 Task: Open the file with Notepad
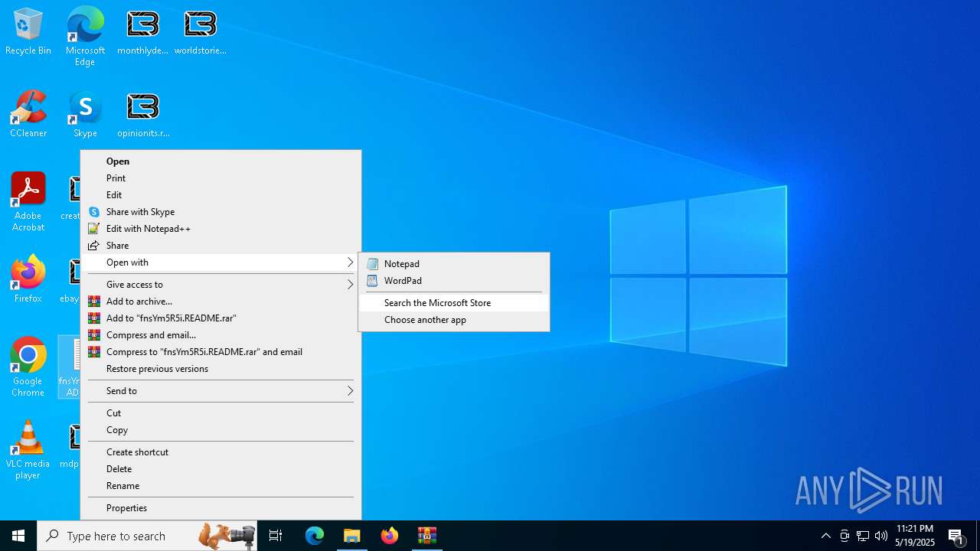click(454, 264)
